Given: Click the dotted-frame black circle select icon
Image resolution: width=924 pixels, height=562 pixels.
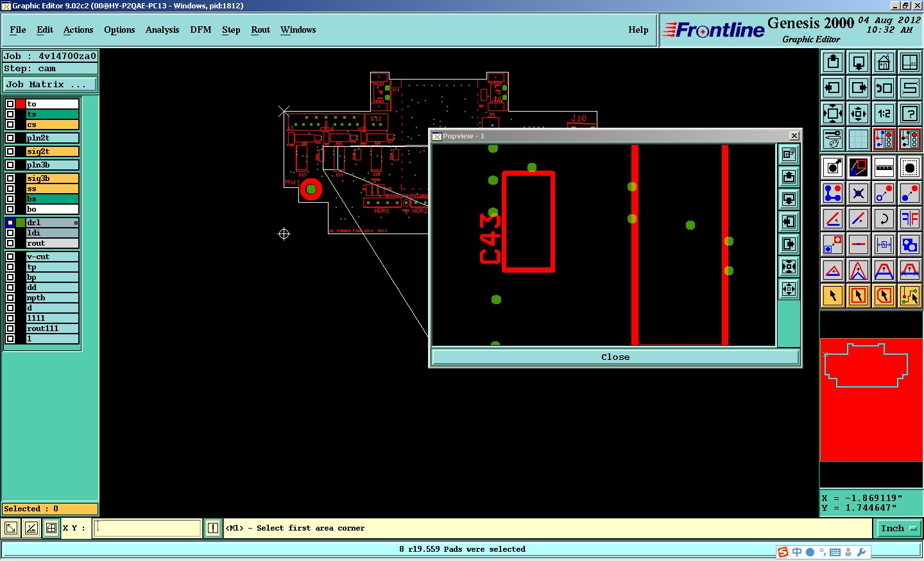Looking at the screenshot, I should (x=910, y=167).
